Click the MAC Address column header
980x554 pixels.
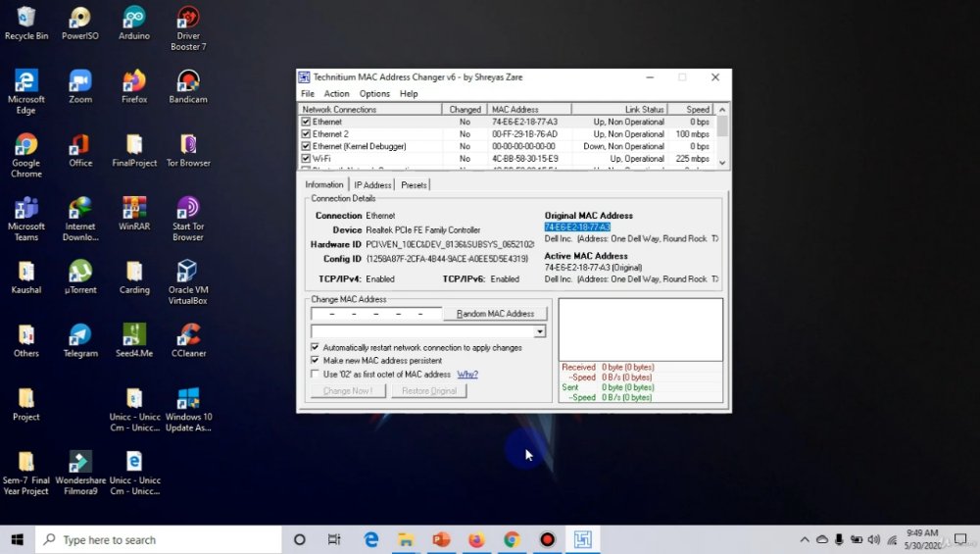click(529, 110)
